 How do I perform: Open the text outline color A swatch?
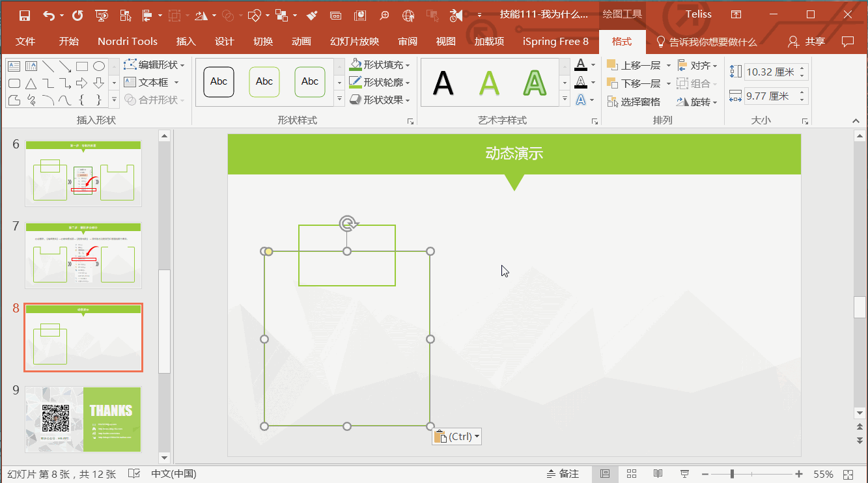click(x=581, y=82)
